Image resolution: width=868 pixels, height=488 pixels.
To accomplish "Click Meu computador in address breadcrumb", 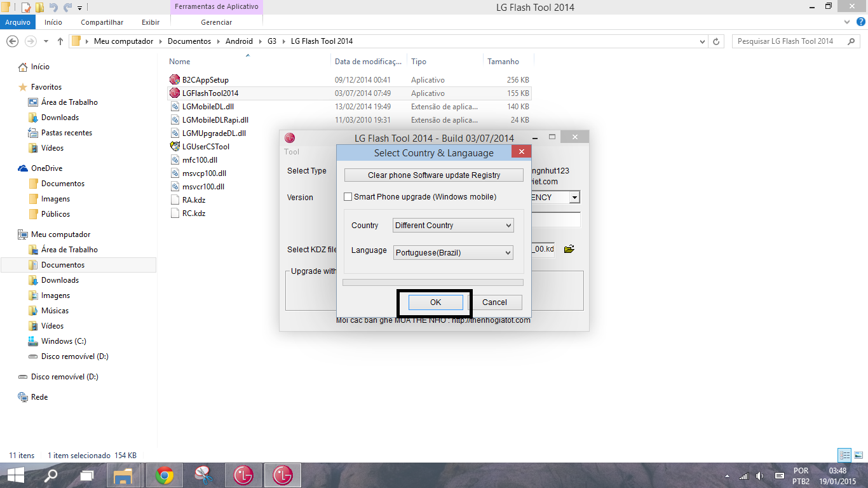I will point(123,41).
